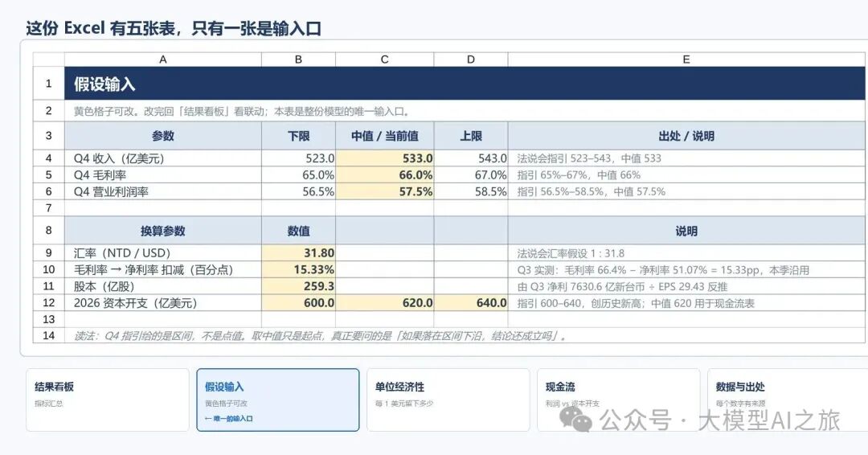Click the 出处 / 说明 header cell
Image resolution: width=868 pixels, height=455 pixels.
(686, 136)
